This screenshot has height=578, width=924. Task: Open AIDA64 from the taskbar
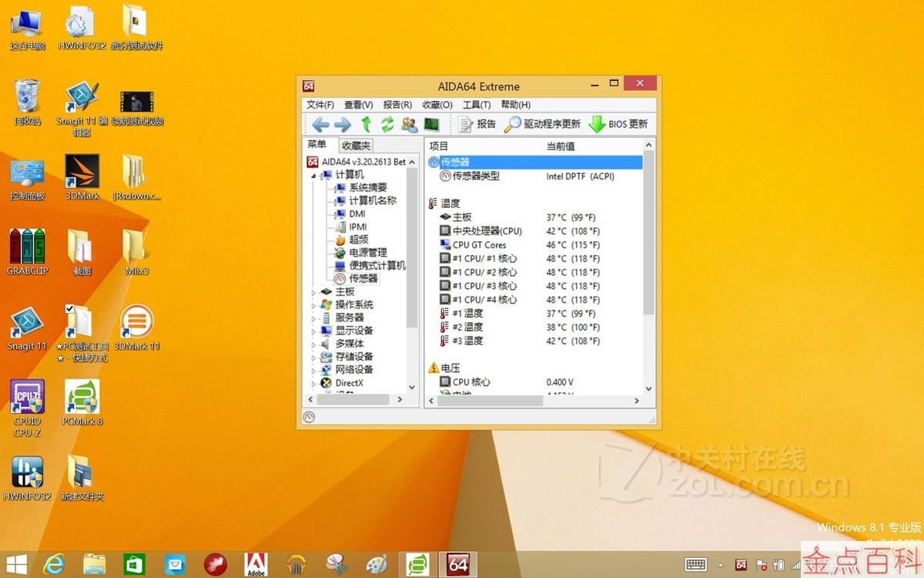pyautogui.click(x=458, y=564)
